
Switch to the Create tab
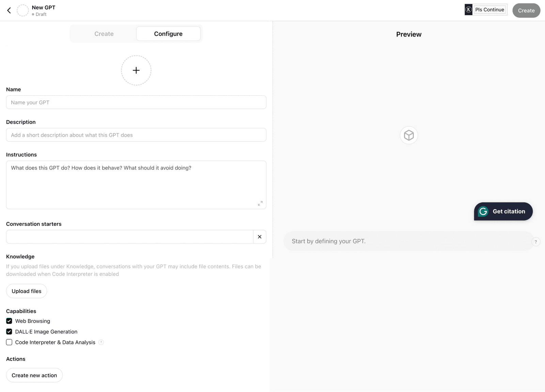point(104,34)
